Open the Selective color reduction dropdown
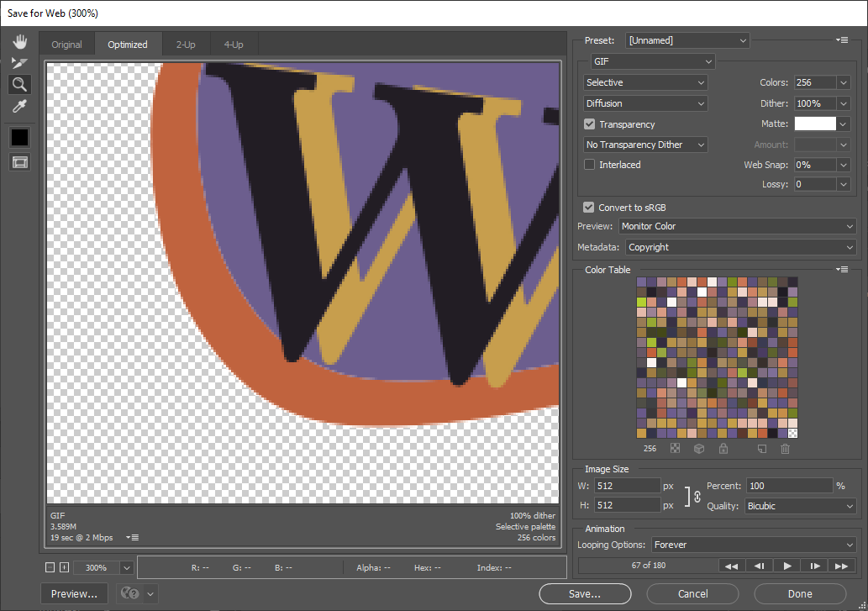 (645, 82)
